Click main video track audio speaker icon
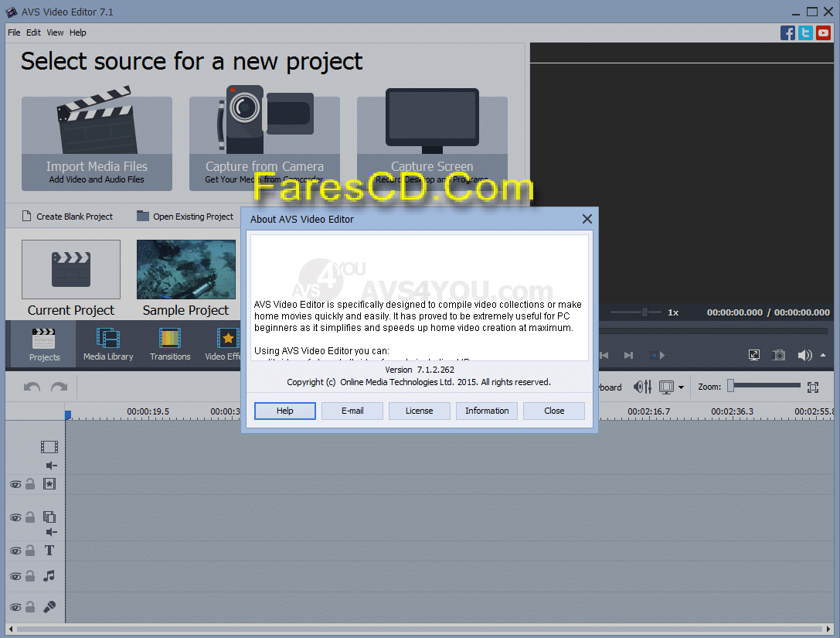This screenshot has height=638, width=840. click(52, 466)
